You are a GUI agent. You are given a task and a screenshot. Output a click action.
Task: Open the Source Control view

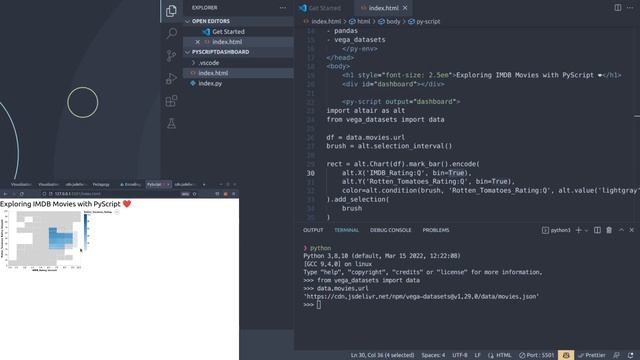point(171,56)
